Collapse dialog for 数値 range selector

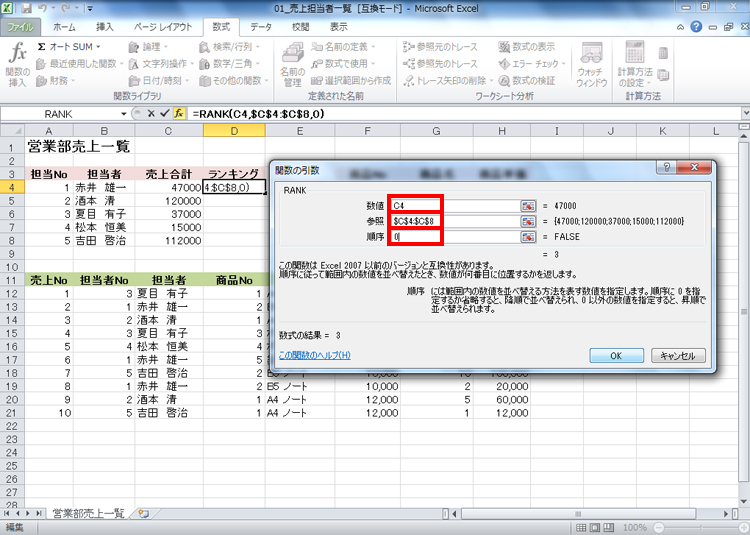[528, 206]
